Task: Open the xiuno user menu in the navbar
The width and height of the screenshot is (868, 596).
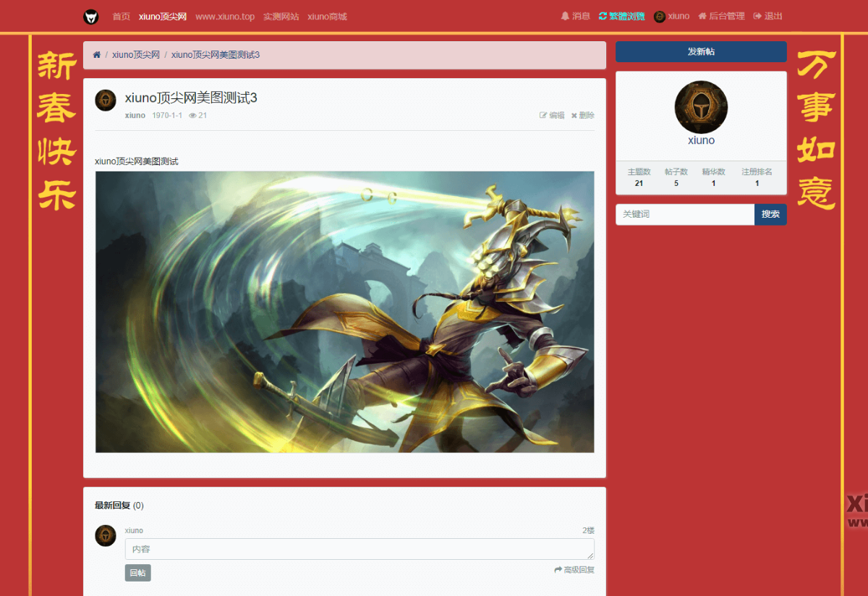Action: pyautogui.click(x=671, y=16)
